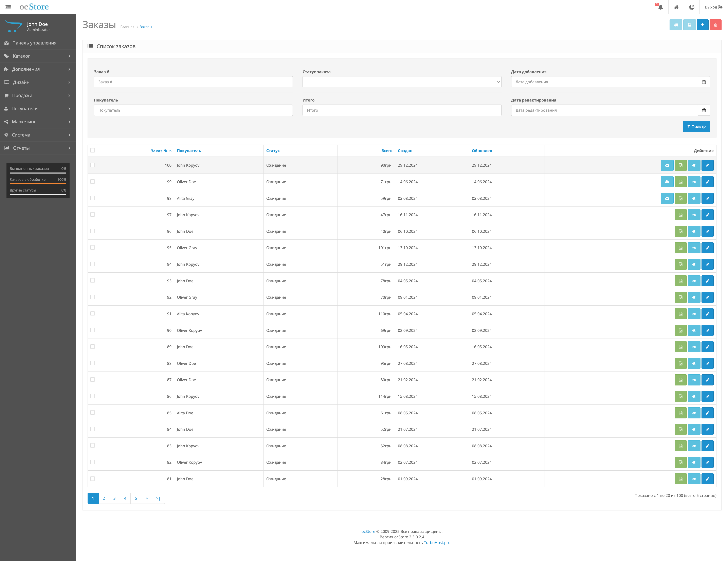The width and height of the screenshot is (728, 561).
Task: Click the Заказов в обработке progress bar
Action: point(38,184)
